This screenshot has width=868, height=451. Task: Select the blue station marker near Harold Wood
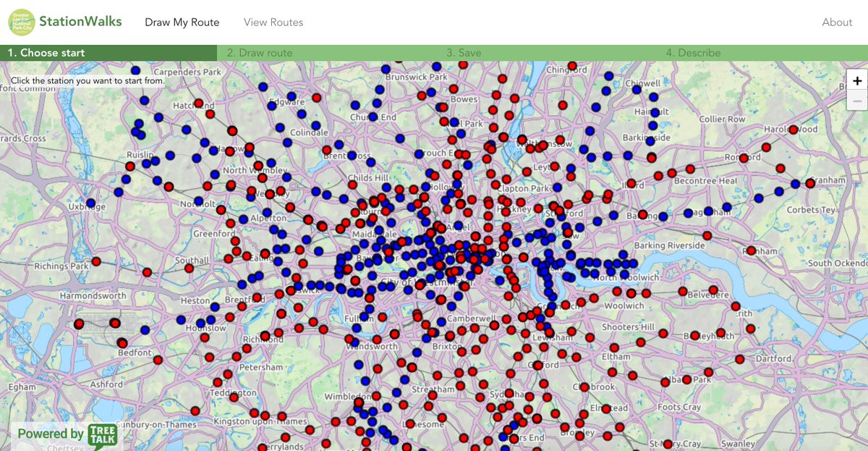[x=795, y=183]
